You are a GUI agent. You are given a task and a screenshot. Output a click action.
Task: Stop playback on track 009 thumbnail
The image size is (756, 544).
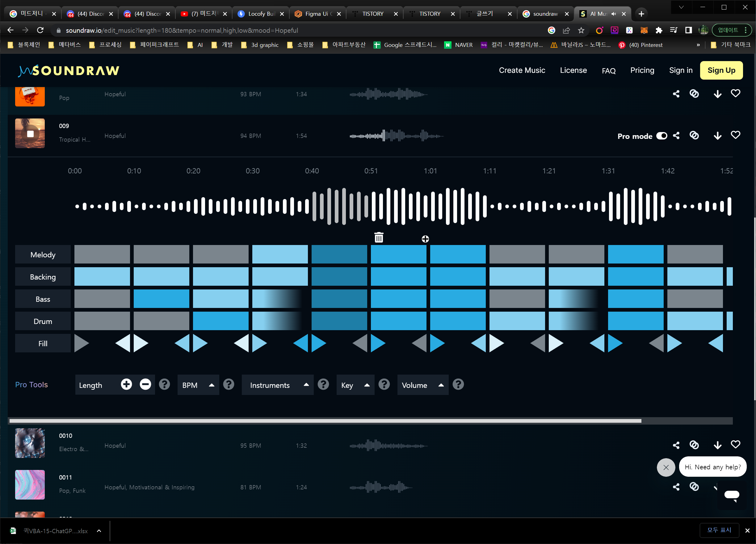coord(30,134)
